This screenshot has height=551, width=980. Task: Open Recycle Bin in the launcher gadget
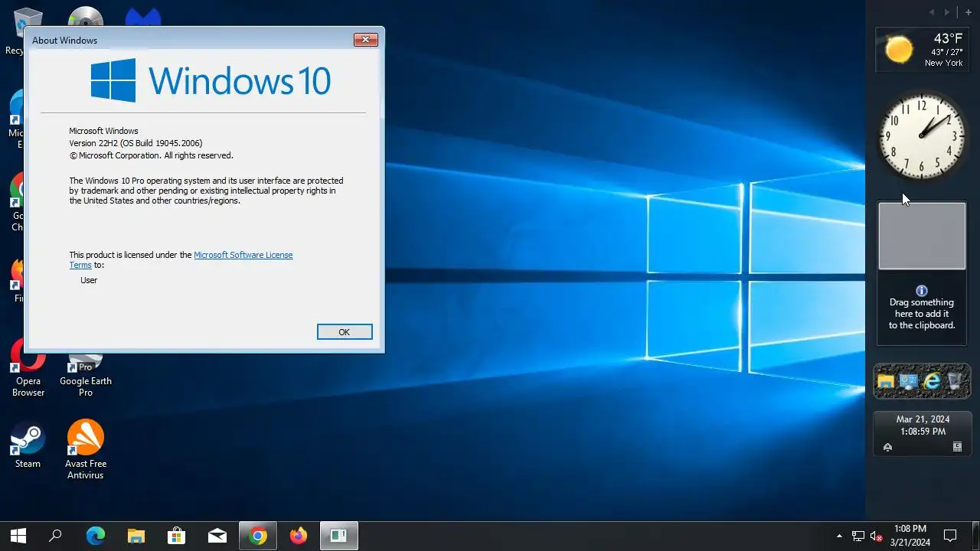(955, 381)
